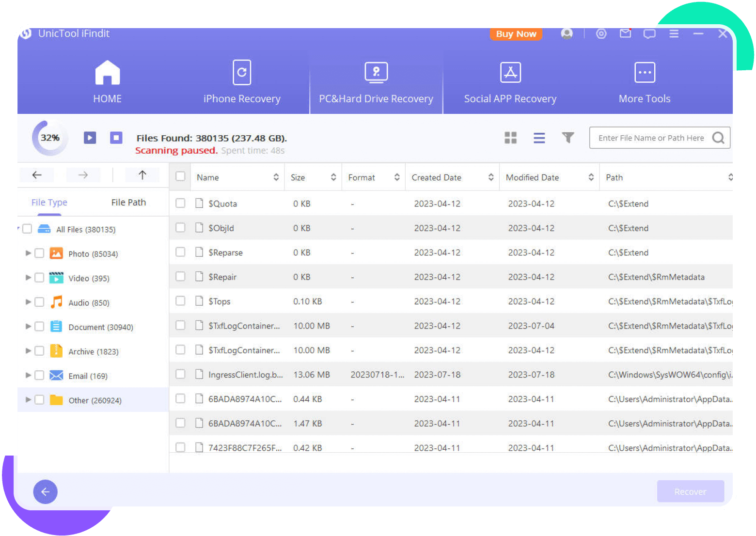The height and width of the screenshot is (536, 756).
Task: Open the hamburger menu icon
Action: [x=674, y=33]
